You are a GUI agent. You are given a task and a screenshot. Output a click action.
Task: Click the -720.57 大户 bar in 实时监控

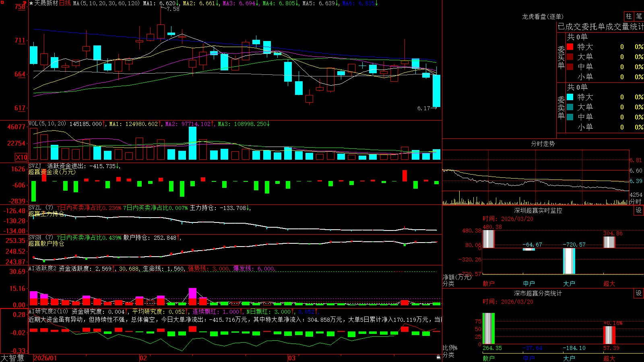(569, 261)
